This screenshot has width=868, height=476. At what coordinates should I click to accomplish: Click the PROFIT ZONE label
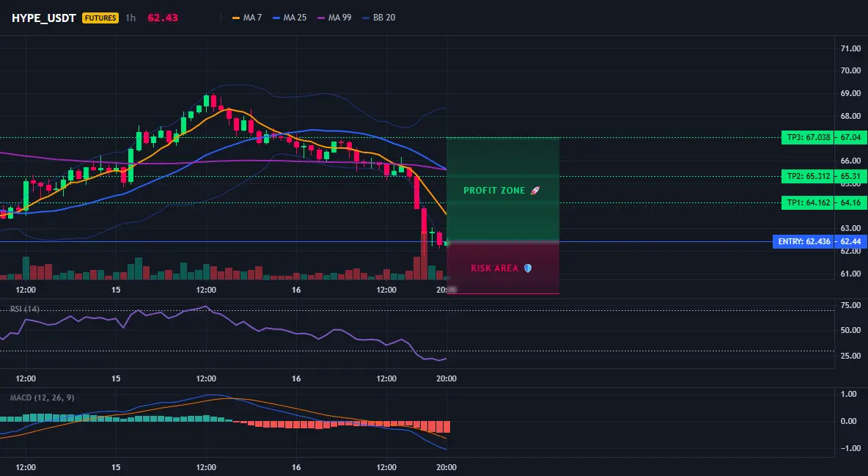tap(494, 191)
